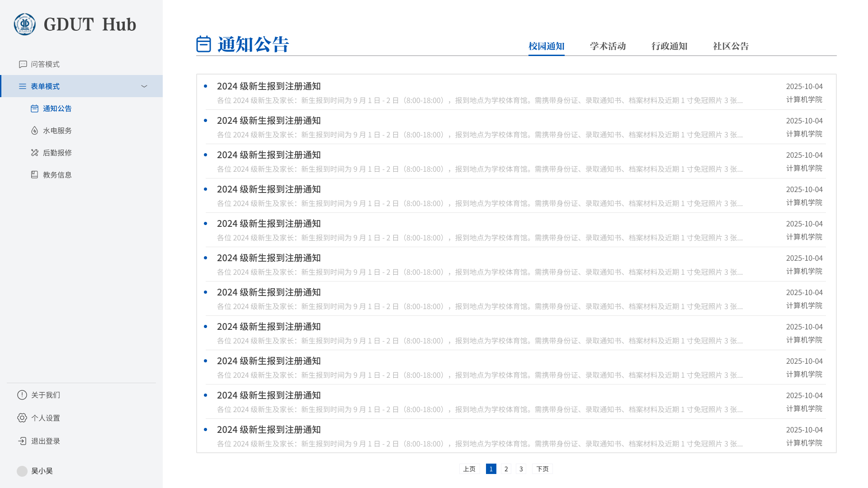Click the 后勤报修 tools icon
868x488 pixels.
click(x=34, y=153)
